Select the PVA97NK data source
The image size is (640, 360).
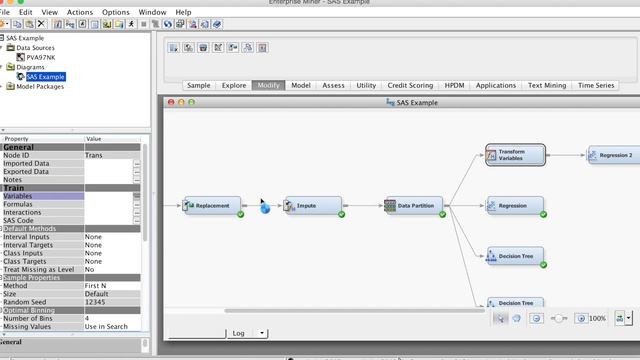tap(40, 58)
